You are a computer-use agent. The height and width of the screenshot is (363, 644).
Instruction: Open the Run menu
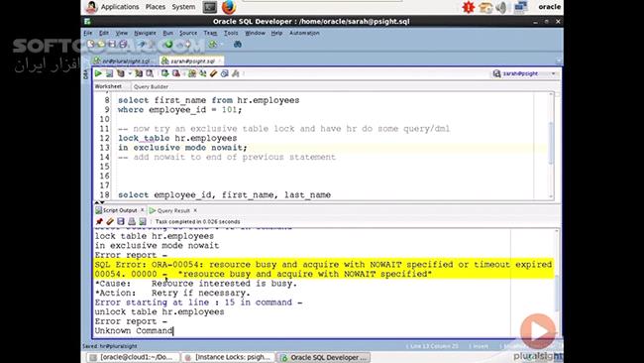click(x=168, y=33)
